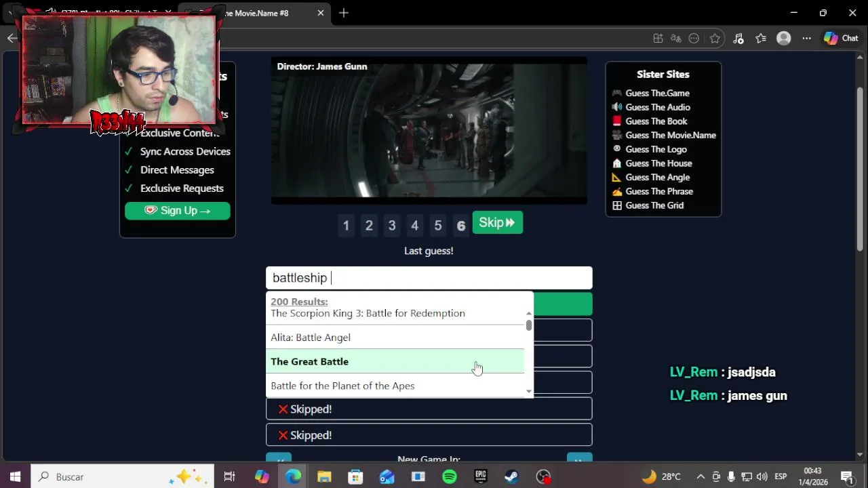Show clue image number 1

(x=346, y=226)
